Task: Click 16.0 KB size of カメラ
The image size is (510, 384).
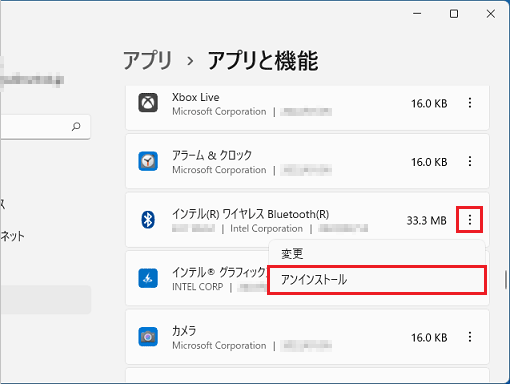Action: click(429, 338)
